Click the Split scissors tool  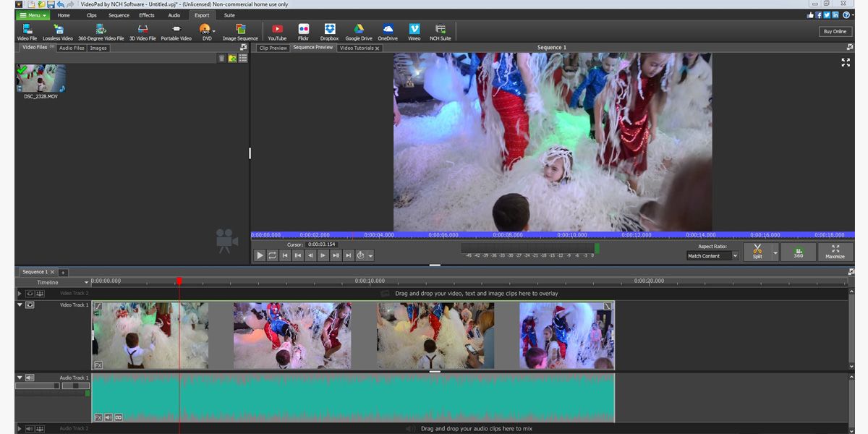(757, 251)
